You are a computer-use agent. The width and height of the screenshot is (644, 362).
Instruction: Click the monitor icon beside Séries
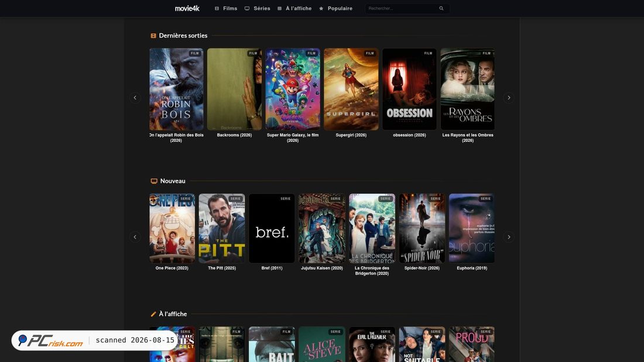247,8
